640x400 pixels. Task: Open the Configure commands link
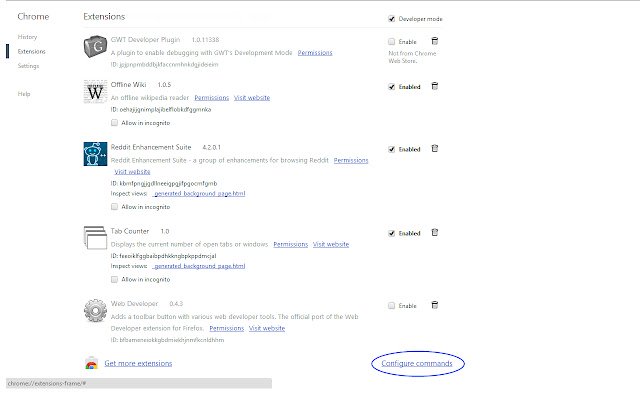[x=417, y=363]
